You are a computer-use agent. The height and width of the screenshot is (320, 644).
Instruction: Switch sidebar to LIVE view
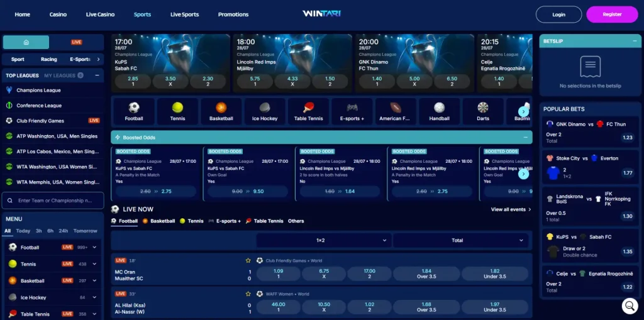[76, 42]
